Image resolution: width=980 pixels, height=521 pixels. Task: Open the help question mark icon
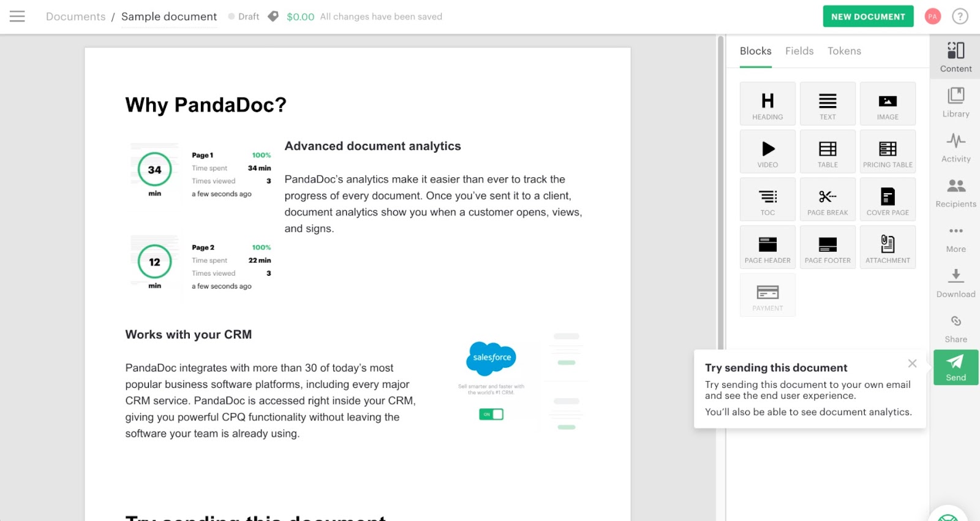pos(960,17)
